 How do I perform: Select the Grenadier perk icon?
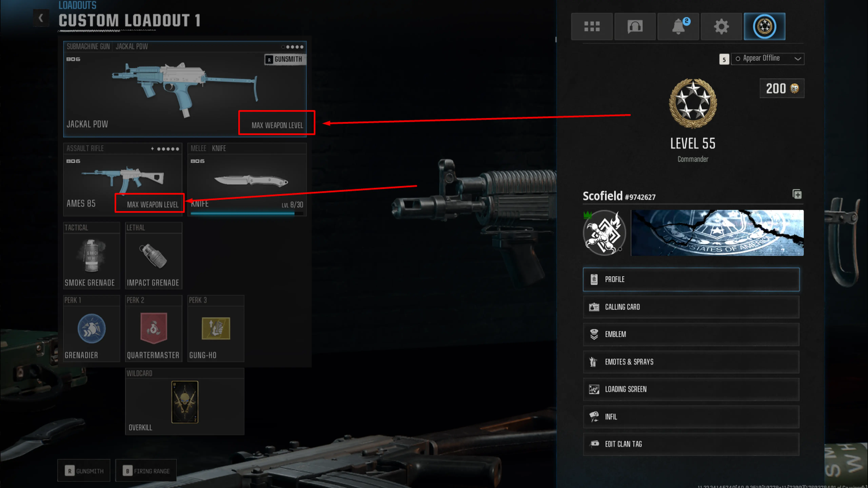pos(91,328)
